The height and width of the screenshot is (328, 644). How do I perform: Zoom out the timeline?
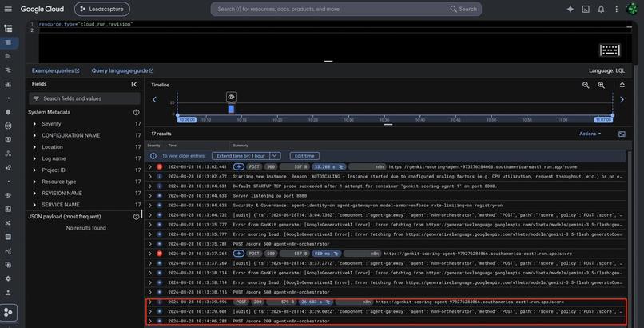tap(586, 85)
